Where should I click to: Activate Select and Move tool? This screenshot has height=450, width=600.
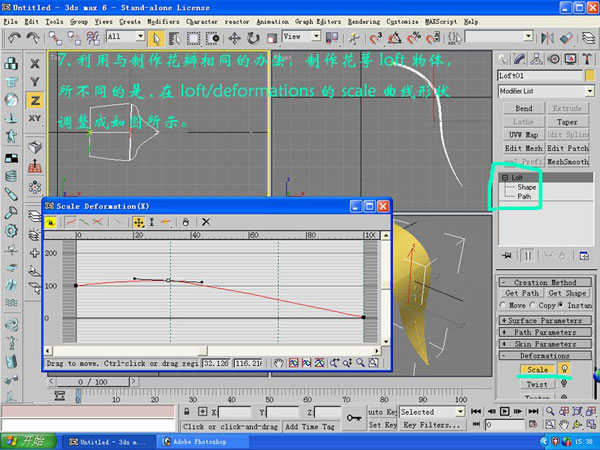234,38
